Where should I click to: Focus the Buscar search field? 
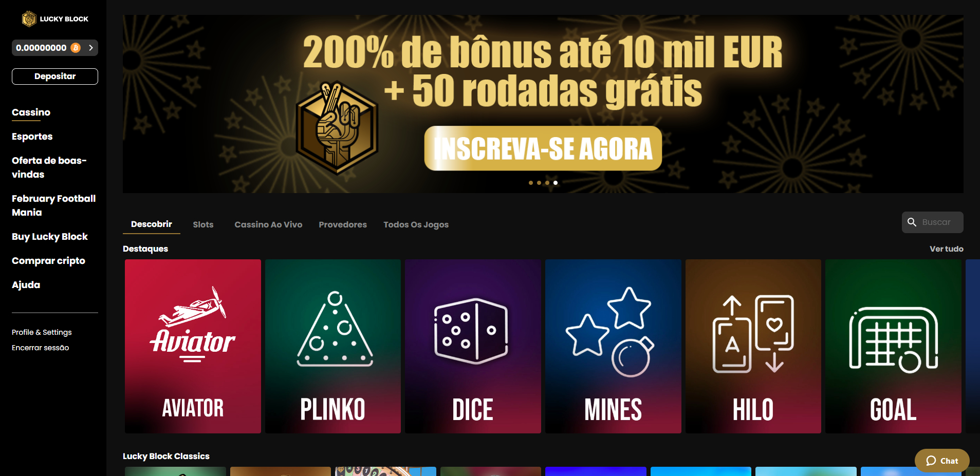(x=933, y=222)
